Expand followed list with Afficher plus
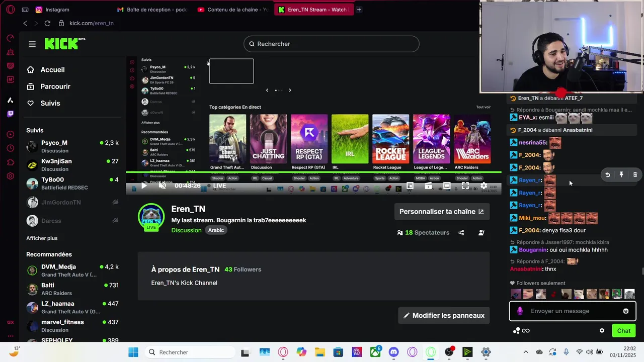 42,238
